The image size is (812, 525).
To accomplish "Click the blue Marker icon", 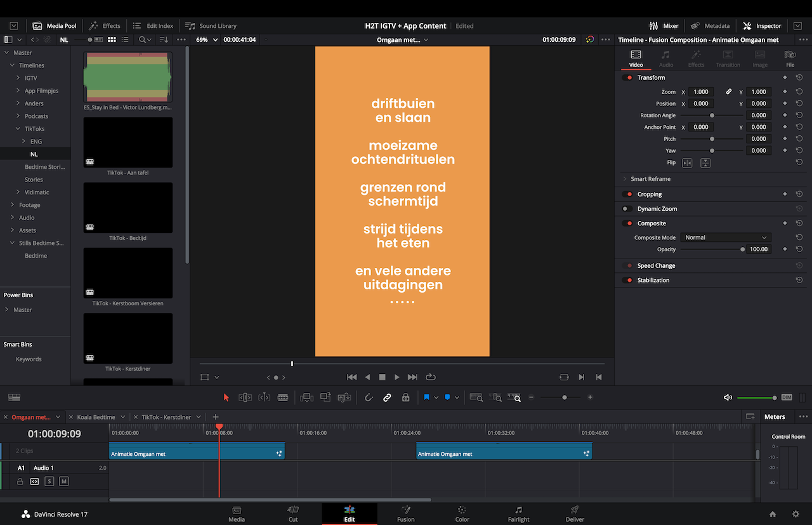I will tap(447, 397).
